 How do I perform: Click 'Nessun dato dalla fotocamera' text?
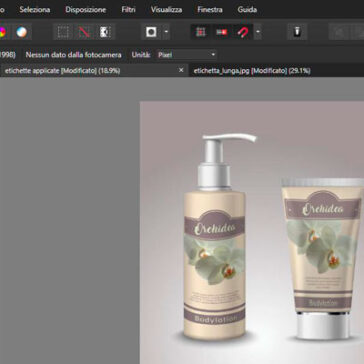pyautogui.click(x=73, y=55)
